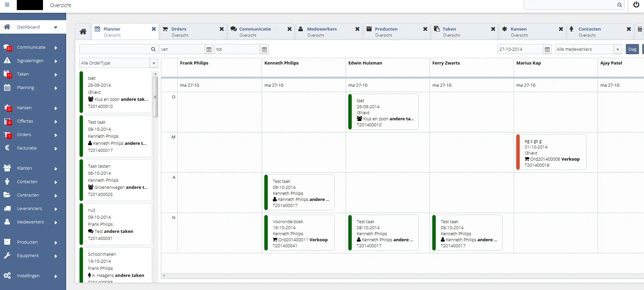Click the power logout icon
The height and width of the screenshot is (290, 644).
click(x=636, y=5)
